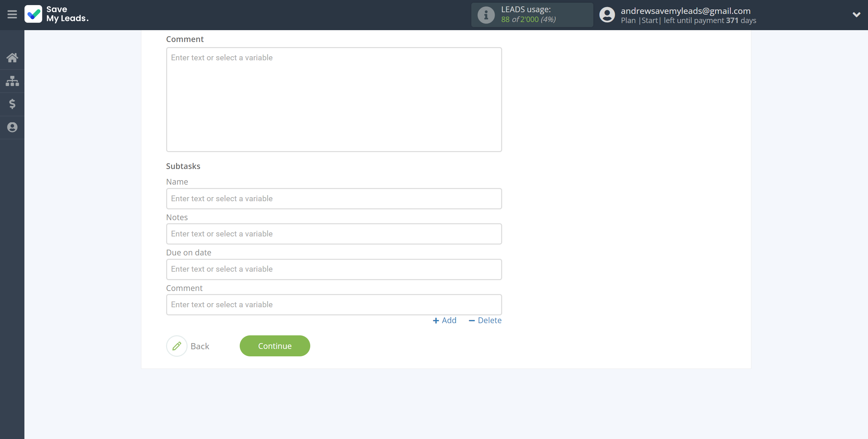The height and width of the screenshot is (439, 868).
Task: Click the user avatar icon
Action: pos(607,15)
